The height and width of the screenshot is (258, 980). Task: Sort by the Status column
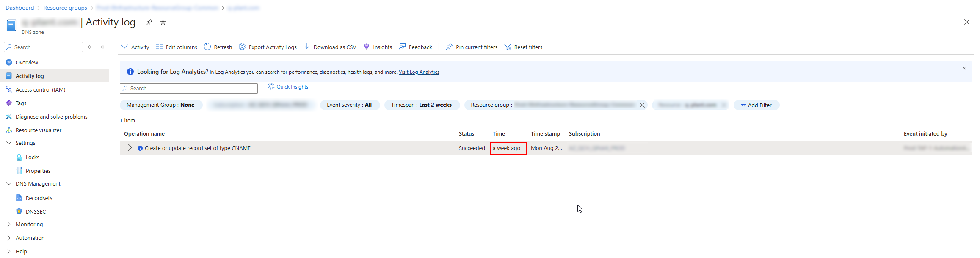click(x=467, y=134)
